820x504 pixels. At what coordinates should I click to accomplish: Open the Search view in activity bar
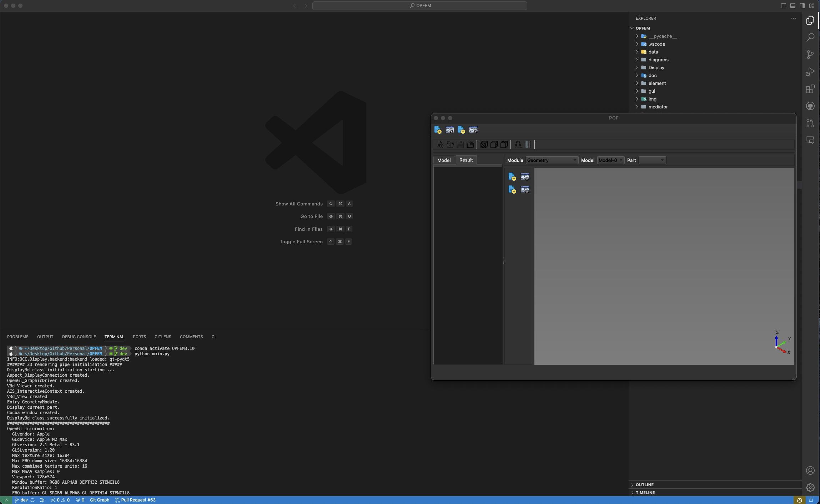pyautogui.click(x=810, y=37)
